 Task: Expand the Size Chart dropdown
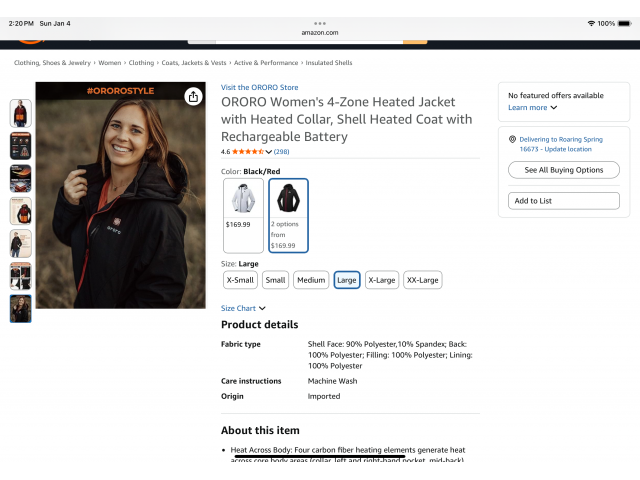tap(243, 308)
